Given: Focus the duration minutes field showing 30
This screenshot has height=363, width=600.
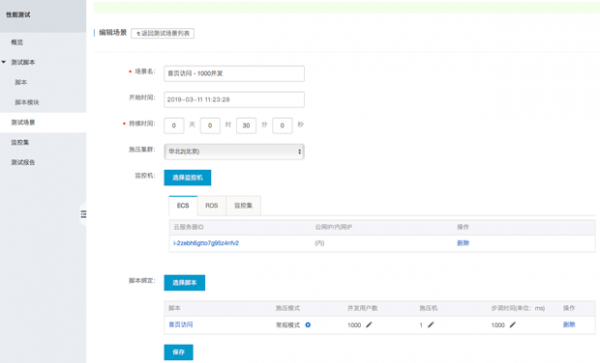Looking at the screenshot, I should click(x=246, y=125).
